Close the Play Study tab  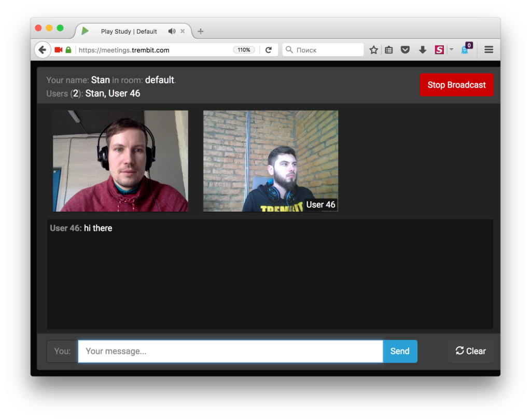183,31
